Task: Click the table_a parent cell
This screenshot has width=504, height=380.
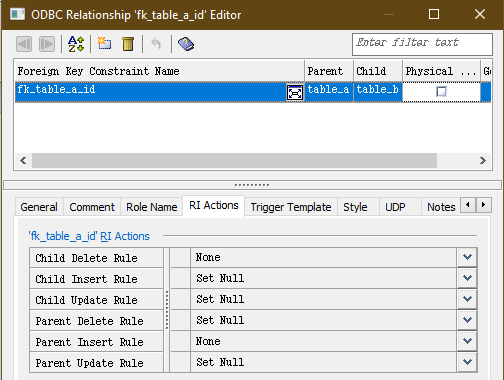Action: pos(329,92)
